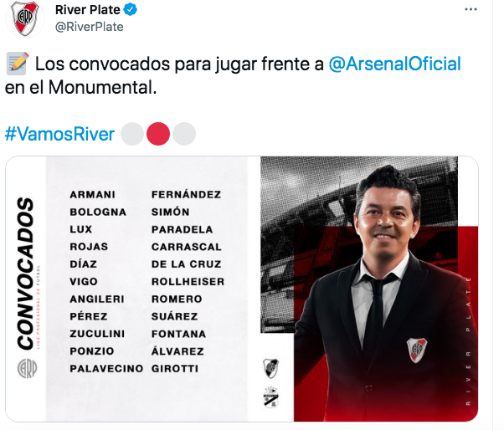This screenshot has height=430, width=504.
Task: Select the red circle emoji
Action: click(x=158, y=134)
